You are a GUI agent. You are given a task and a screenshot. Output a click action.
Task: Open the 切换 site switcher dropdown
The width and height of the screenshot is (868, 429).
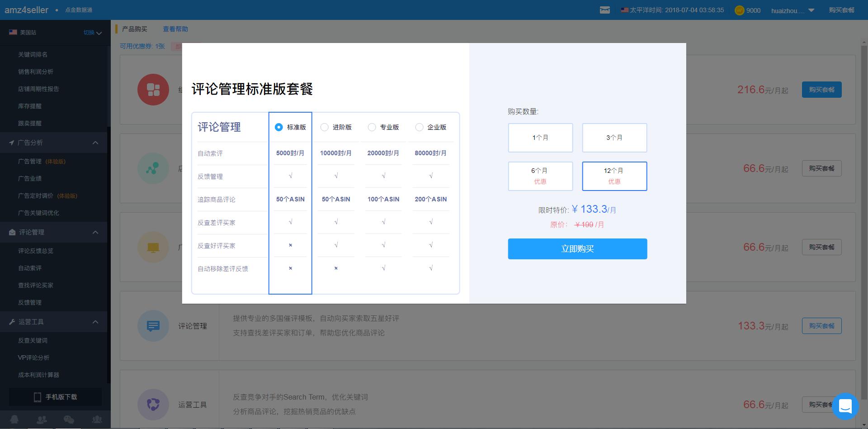(x=92, y=32)
